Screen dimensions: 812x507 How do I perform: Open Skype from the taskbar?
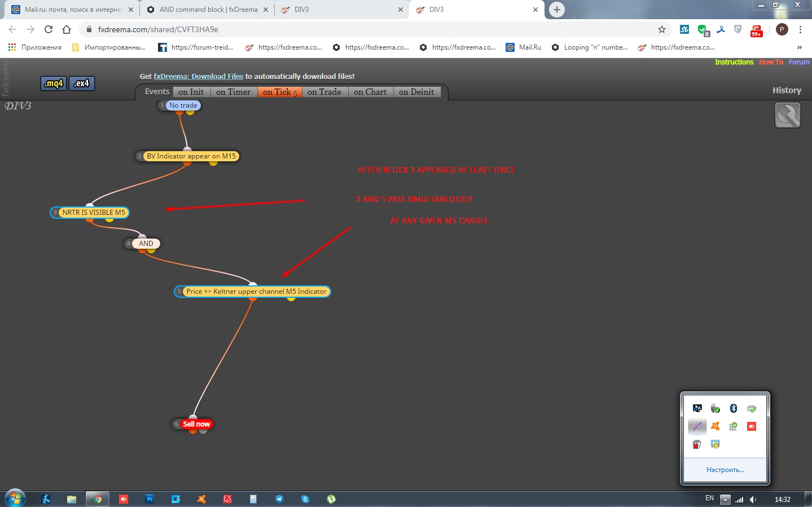(x=305, y=499)
